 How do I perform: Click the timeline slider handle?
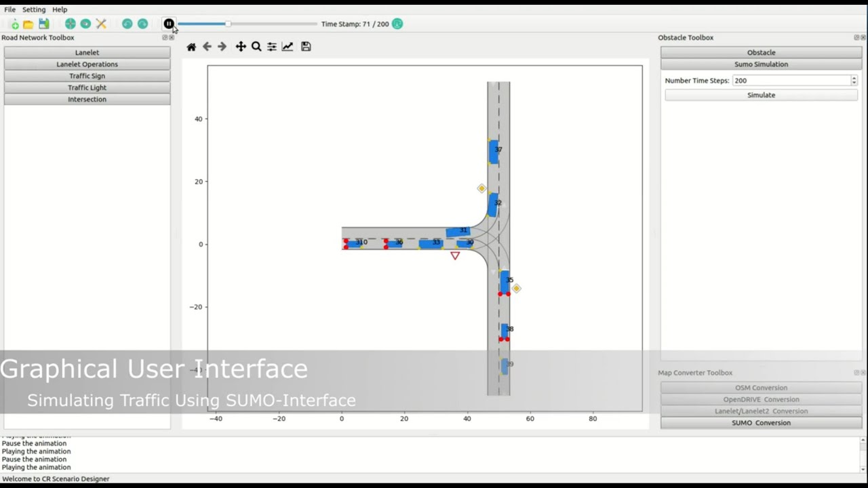click(228, 24)
